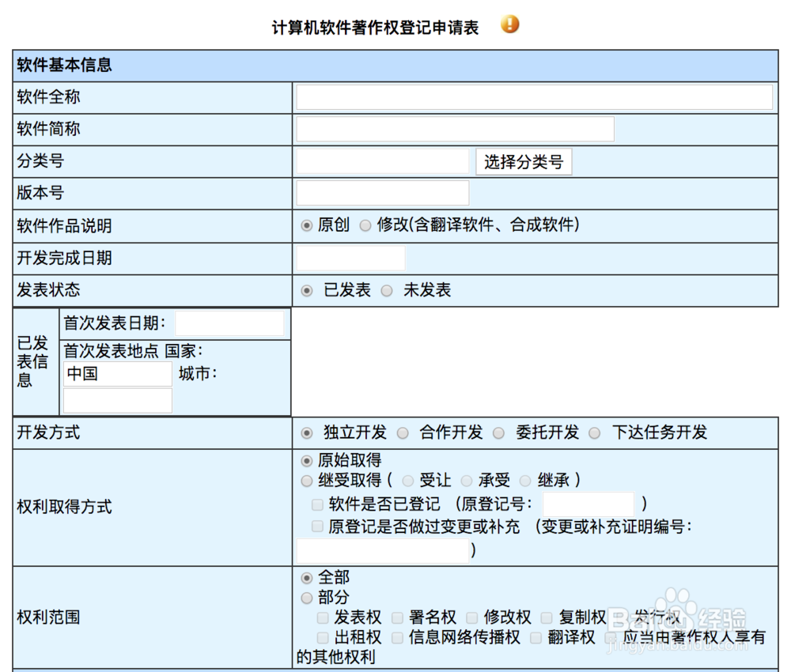Click the 权利取得方式 row label

(64, 507)
